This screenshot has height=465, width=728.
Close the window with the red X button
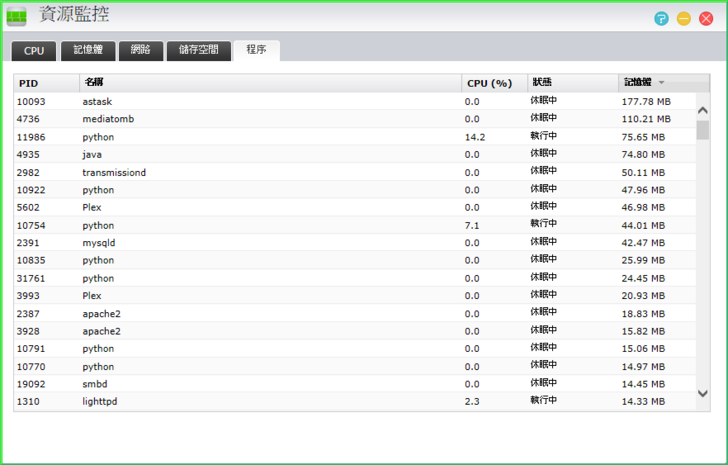(706, 19)
